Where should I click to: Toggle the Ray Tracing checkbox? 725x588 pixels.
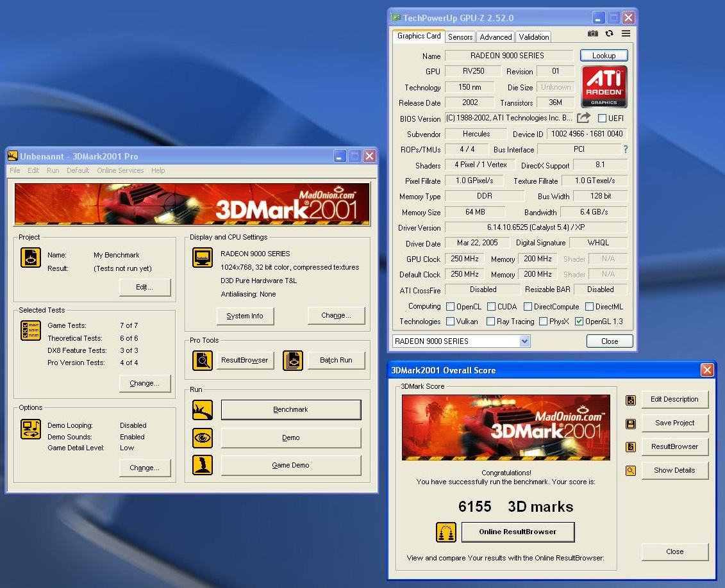click(490, 321)
